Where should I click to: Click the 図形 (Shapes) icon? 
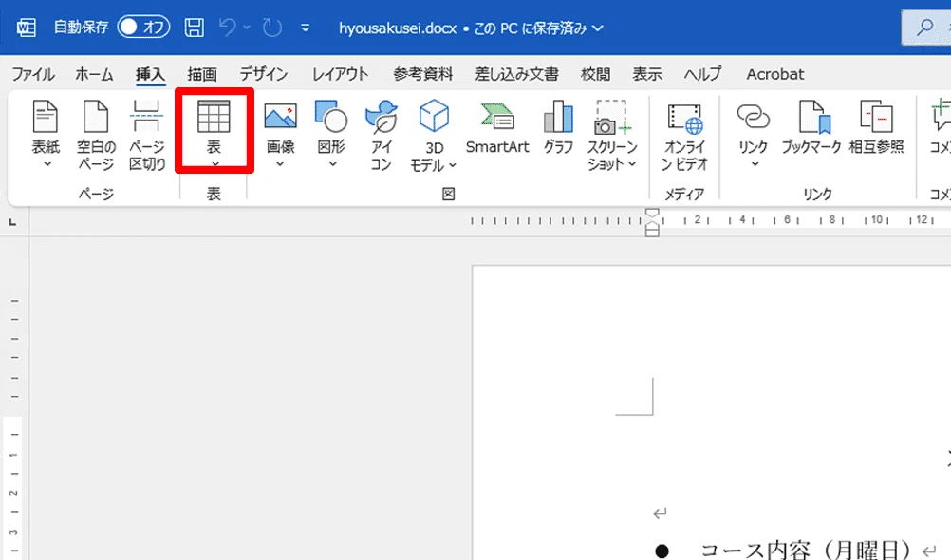pyautogui.click(x=331, y=117)
